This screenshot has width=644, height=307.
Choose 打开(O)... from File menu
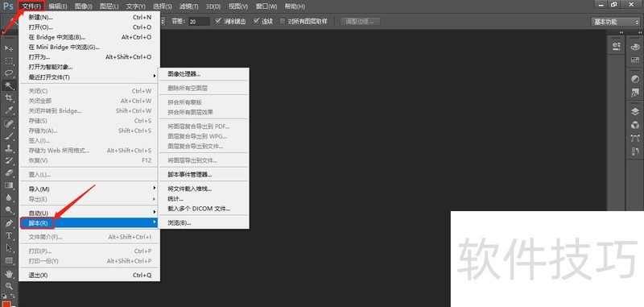[90, 27]
